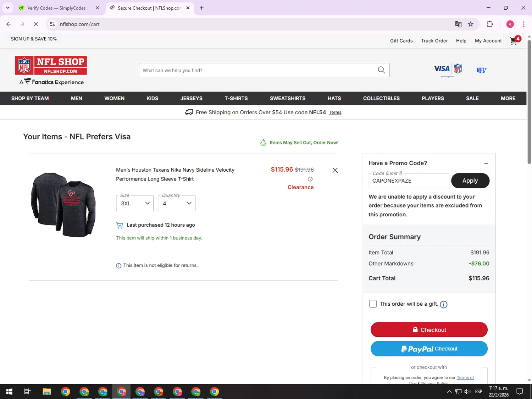
Task: Collapse the Have a Promo Code section
Action: tap(486, 163)
